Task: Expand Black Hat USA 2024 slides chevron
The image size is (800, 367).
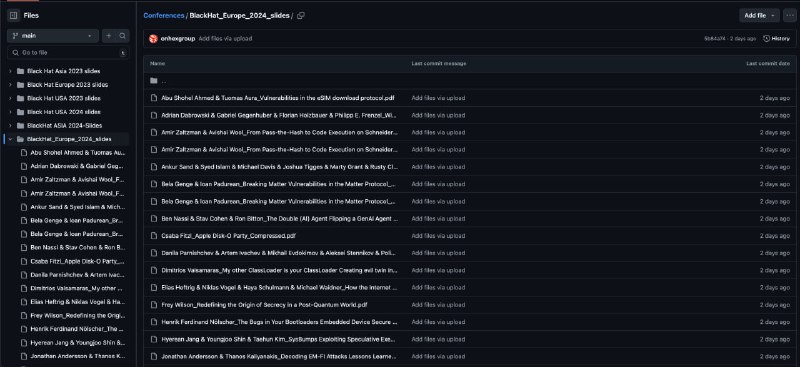Action: coord(10,112)
